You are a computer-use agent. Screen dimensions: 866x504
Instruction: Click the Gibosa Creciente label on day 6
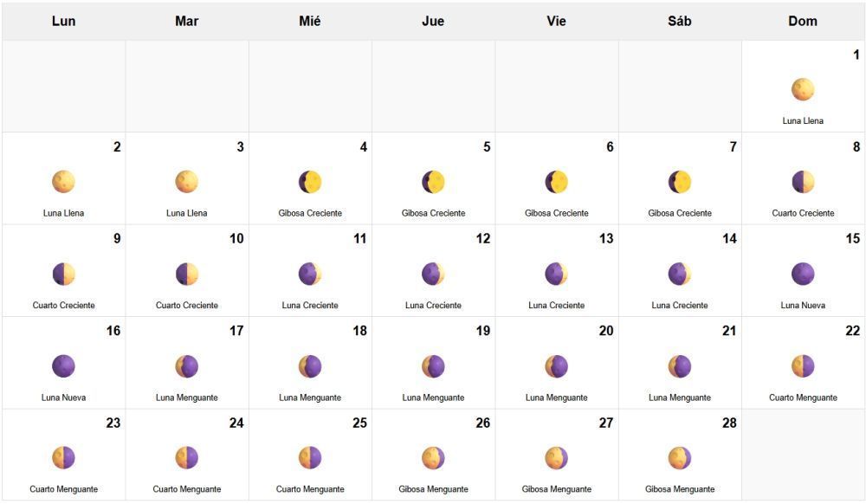pyautogui.click(x=557, y=213)
